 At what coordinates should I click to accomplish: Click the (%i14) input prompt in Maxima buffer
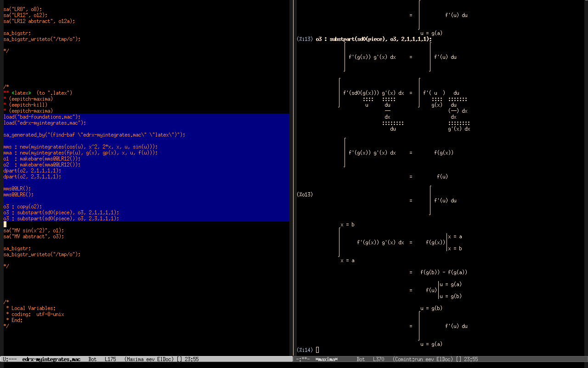tap(305, 350)
